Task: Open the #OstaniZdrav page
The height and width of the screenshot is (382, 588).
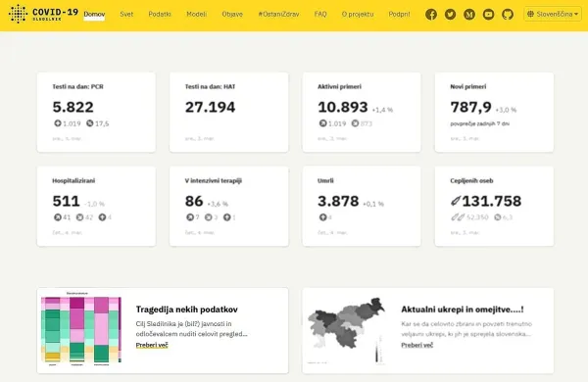Action: tap(278, 15)
